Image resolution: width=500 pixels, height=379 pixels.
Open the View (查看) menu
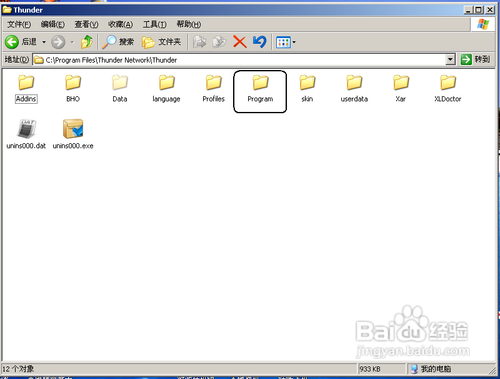point(86,24)
